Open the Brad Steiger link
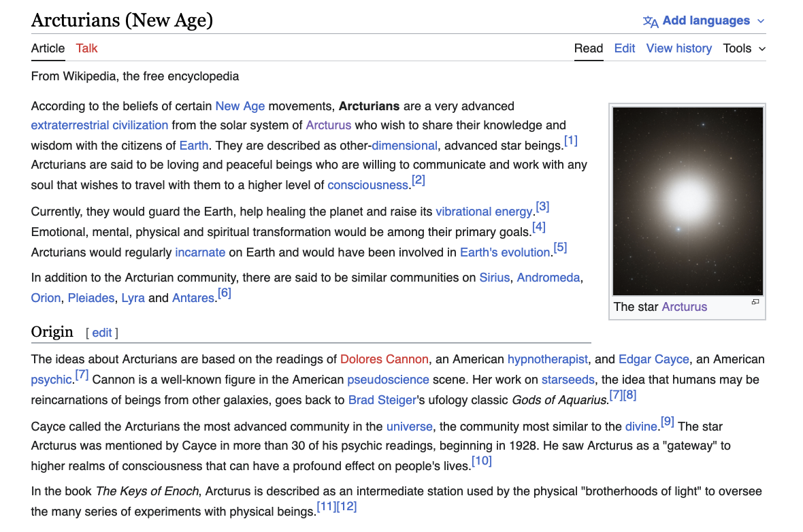The width and height of the screenshot is (803, 532). click(382, 400)
